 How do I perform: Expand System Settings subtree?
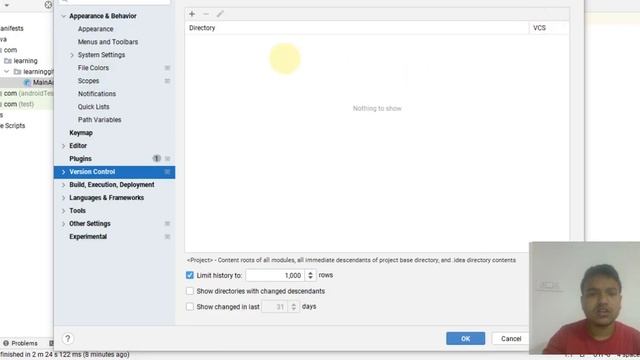click(x=72, y=55)
